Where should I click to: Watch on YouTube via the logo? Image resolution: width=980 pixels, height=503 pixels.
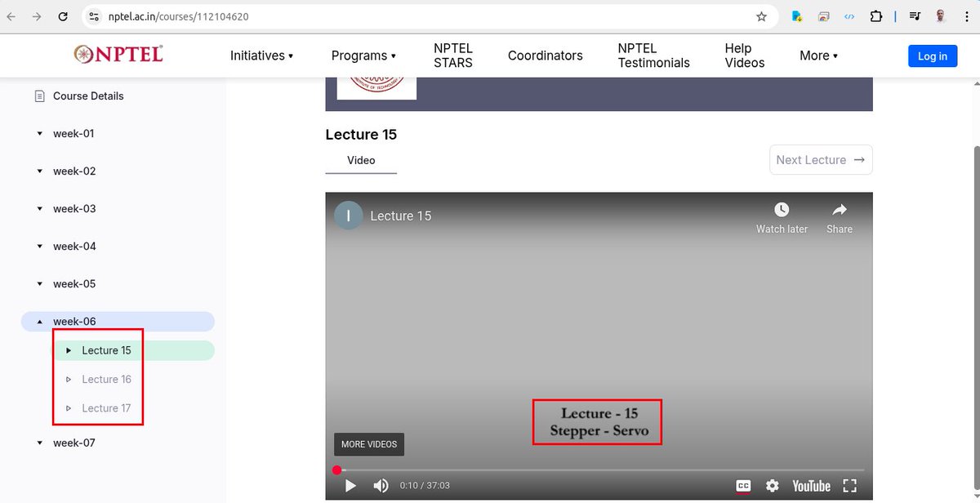[x=811, y=486]
